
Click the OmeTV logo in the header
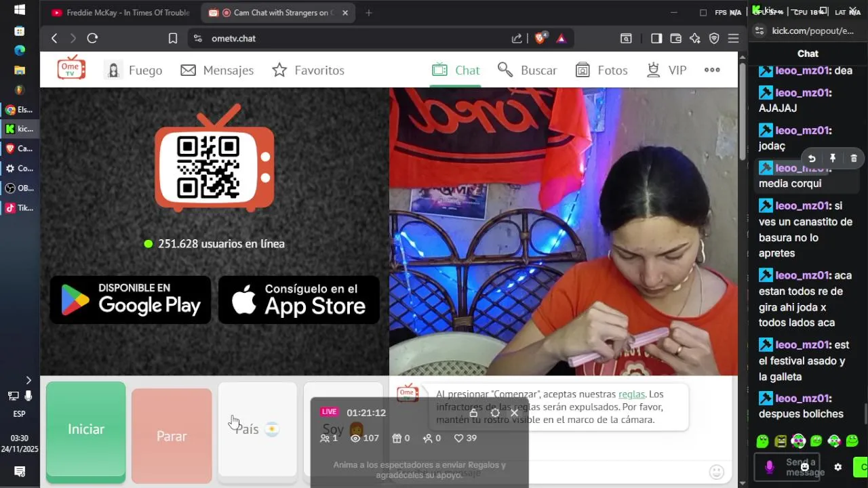tap(71, 68)
